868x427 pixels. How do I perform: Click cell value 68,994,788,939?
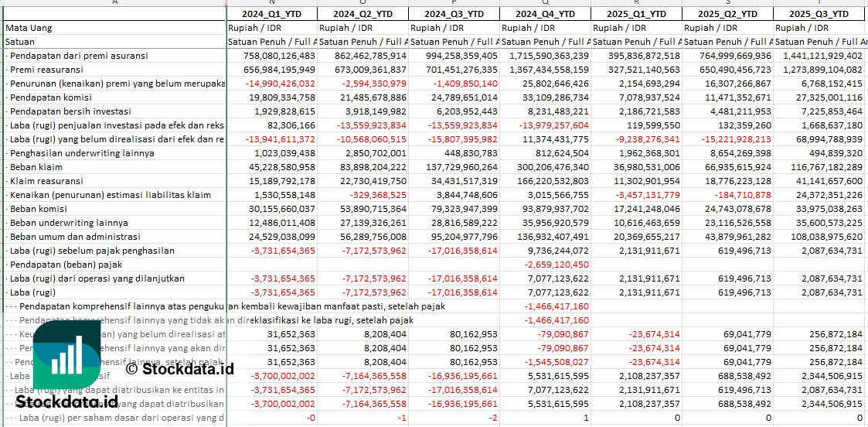829,139
